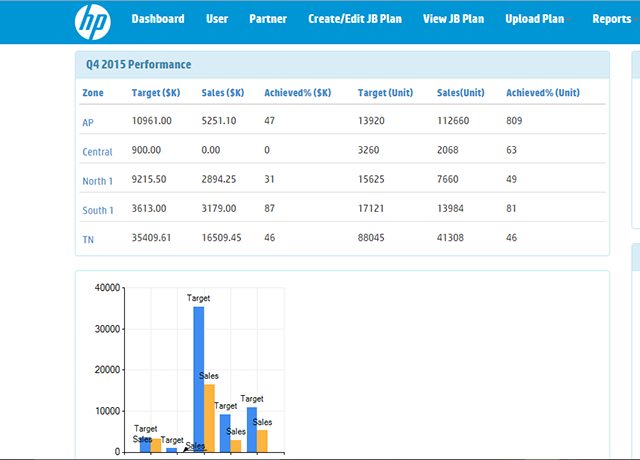Open the User menu item

click(x=217, y=19)
